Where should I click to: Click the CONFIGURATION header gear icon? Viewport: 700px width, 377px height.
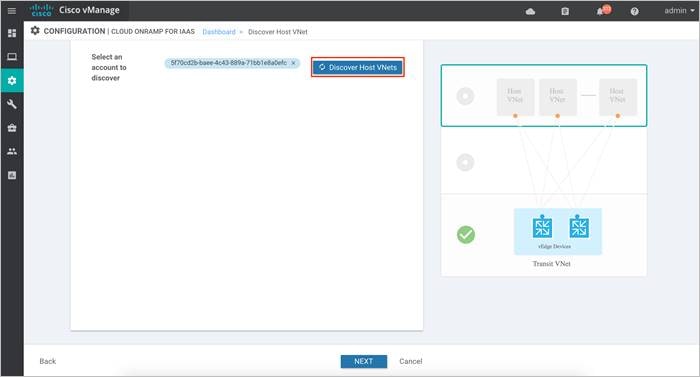point(35,30)
